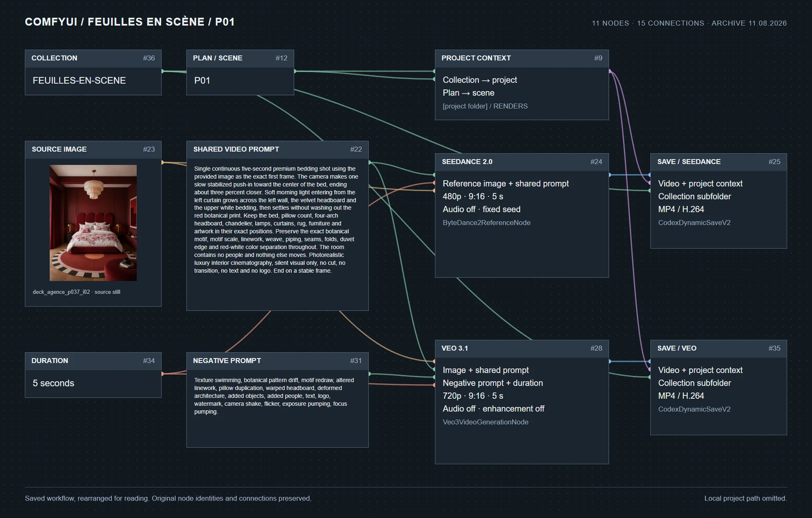Select the SOURCE IMAGE node title

59,149
